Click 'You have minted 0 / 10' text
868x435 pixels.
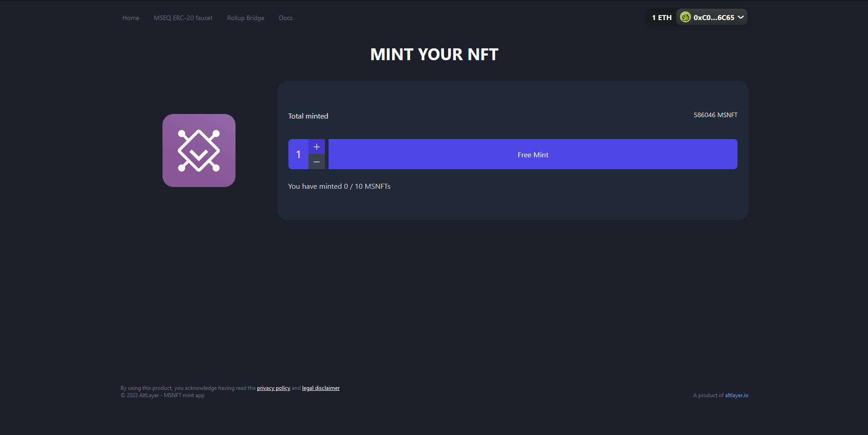pos(339,186)
